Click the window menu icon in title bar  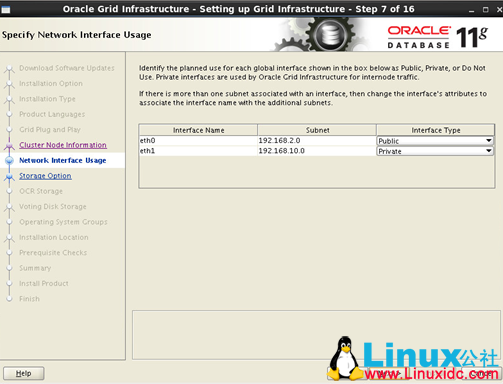tap(6, 10)
